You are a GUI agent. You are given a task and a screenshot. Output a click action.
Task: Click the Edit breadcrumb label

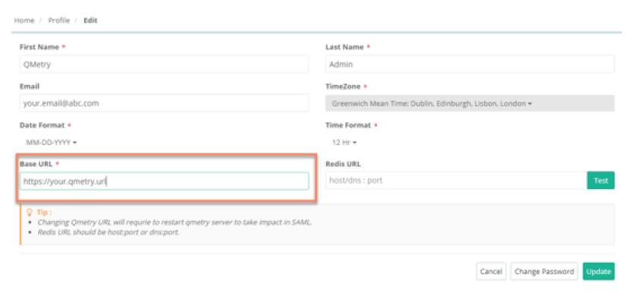click(x=90, y=21)
